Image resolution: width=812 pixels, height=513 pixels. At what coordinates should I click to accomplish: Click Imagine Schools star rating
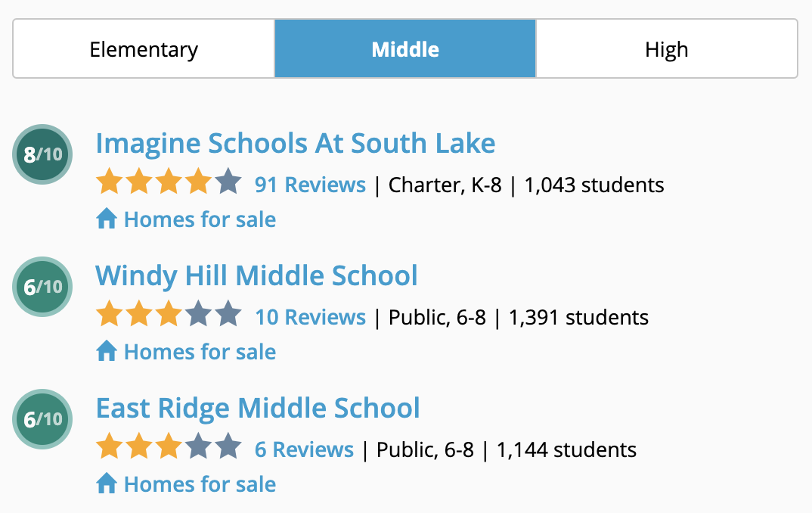click(x=169, y=182)
